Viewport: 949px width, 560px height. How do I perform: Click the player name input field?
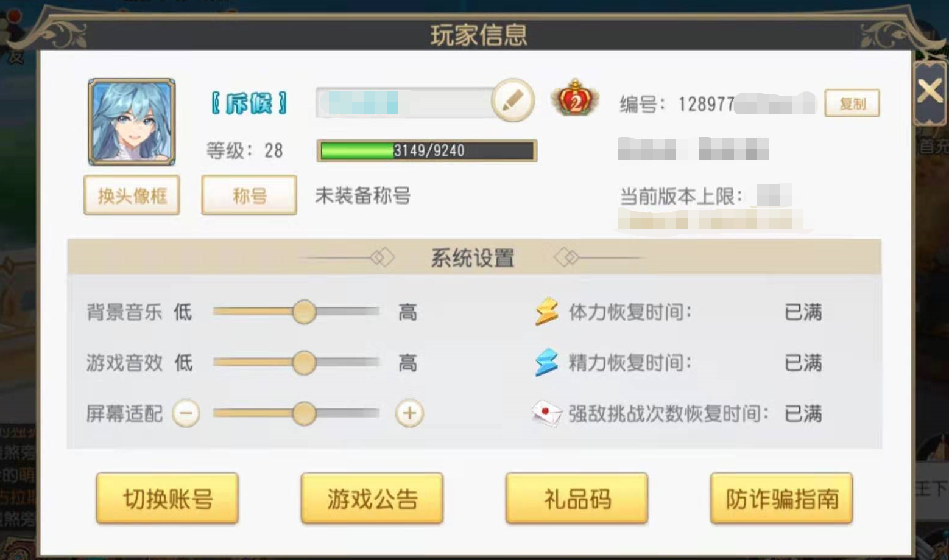(x=404, y=102)
